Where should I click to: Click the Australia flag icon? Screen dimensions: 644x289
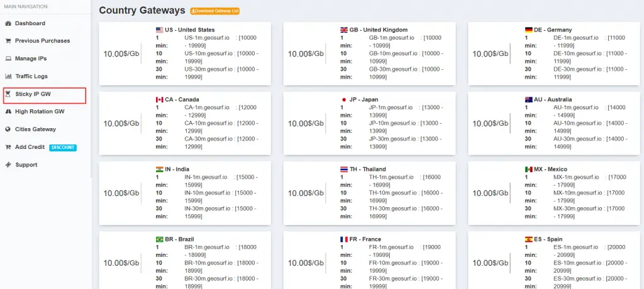coord(528,100)
